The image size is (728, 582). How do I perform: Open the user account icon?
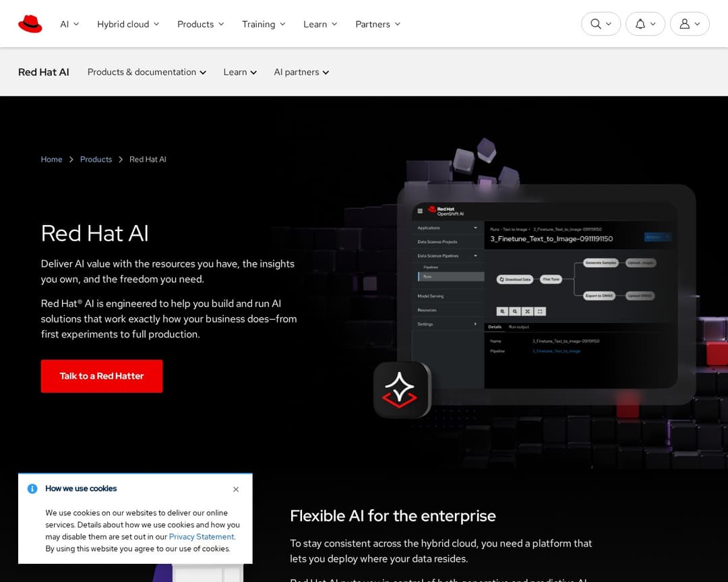[684, 24]
